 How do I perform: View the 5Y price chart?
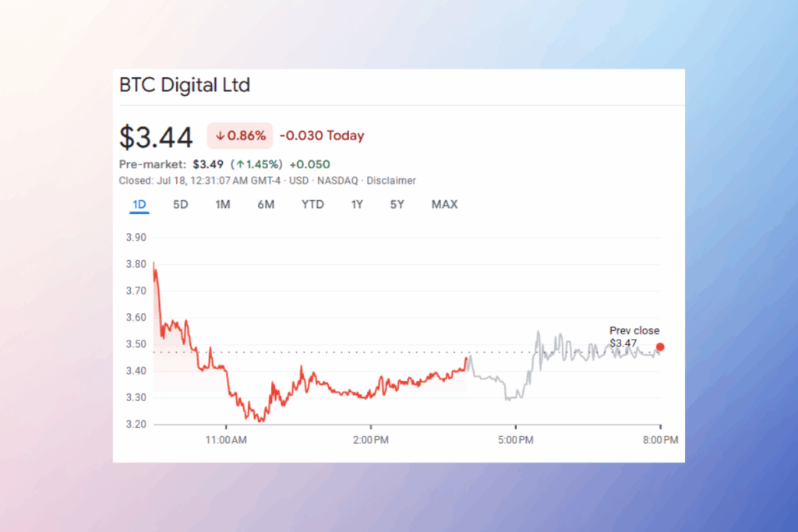397,205
